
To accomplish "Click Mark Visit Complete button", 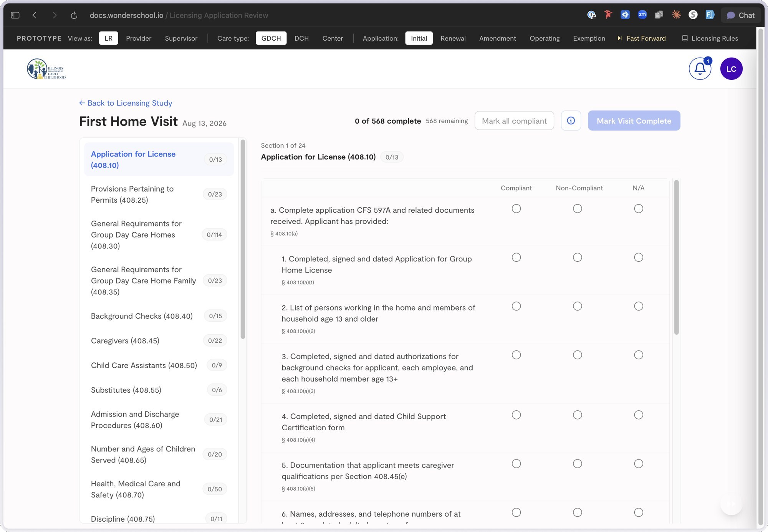I will point(634,121).
